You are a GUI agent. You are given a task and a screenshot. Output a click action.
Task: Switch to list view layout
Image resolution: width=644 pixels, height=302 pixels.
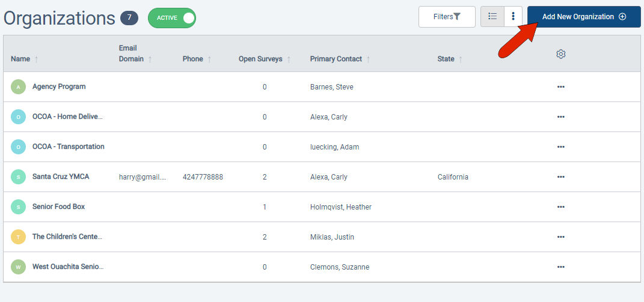click(x=492, y=17)
